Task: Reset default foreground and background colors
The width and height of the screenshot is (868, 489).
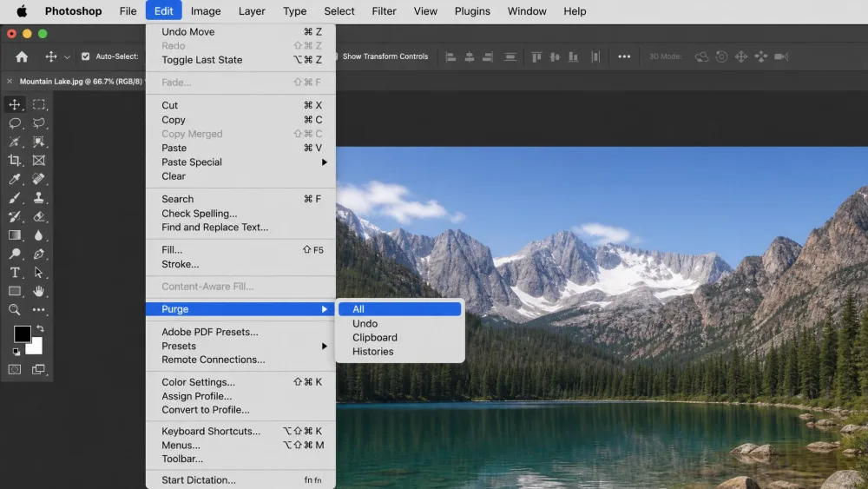Action: tap(16, 352)
